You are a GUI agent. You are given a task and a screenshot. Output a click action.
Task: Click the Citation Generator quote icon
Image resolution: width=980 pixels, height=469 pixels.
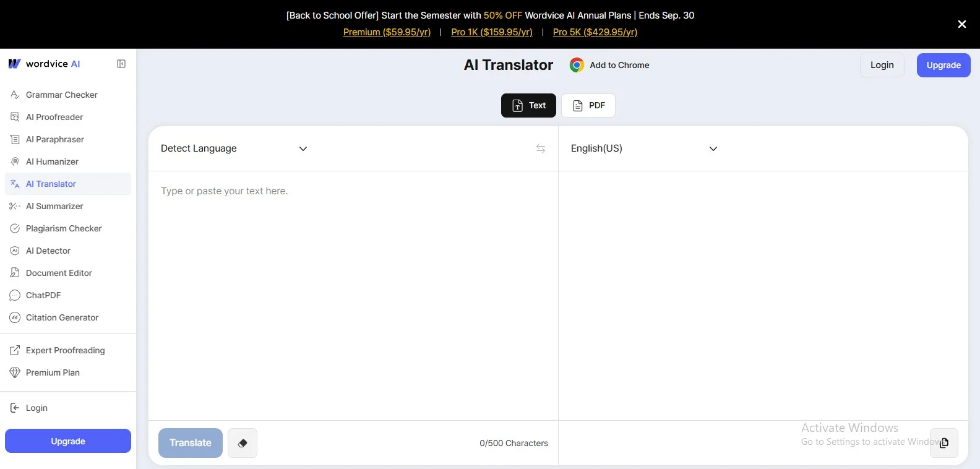(15, 317)
